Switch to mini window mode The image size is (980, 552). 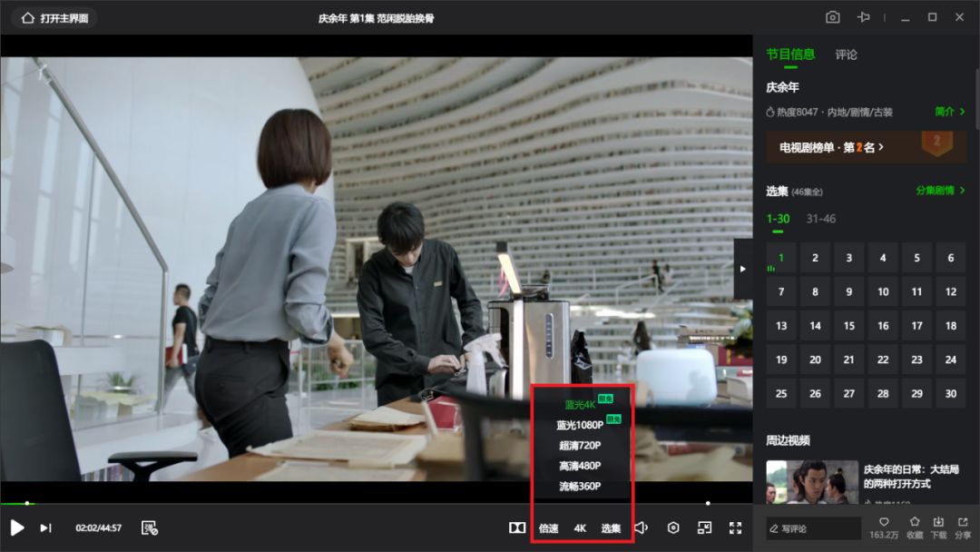pyautogui.click(x=705, y=527)
